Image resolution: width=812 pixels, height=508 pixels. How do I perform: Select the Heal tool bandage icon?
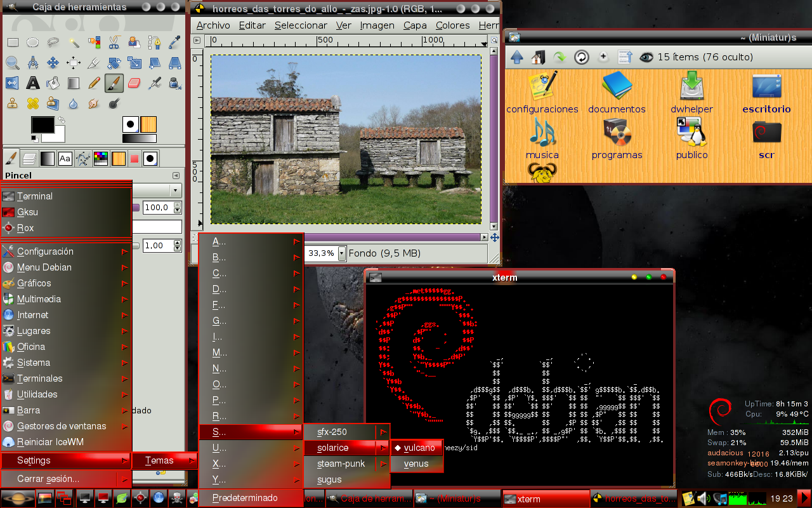[x=33, y=104]
